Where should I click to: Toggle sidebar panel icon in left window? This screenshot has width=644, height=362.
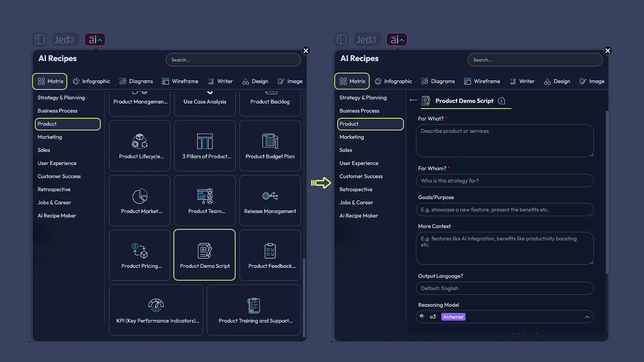coord(40,40)
